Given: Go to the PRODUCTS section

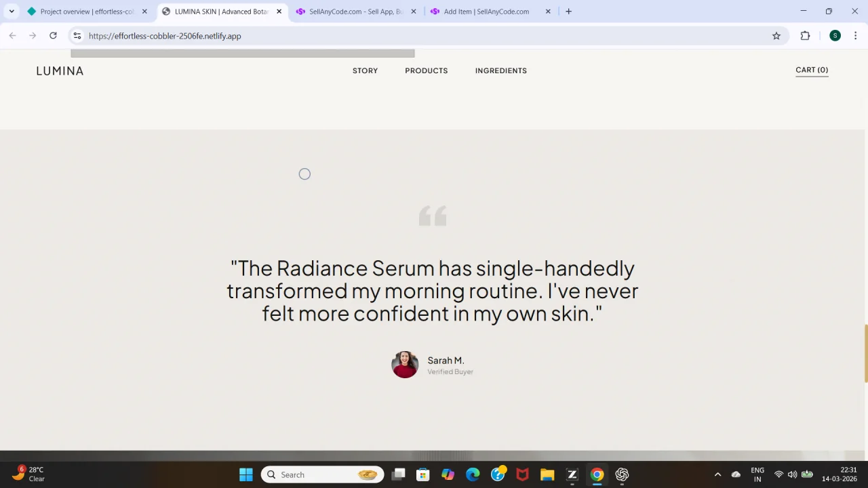Looking at the screenshot, I should [426, 70].
